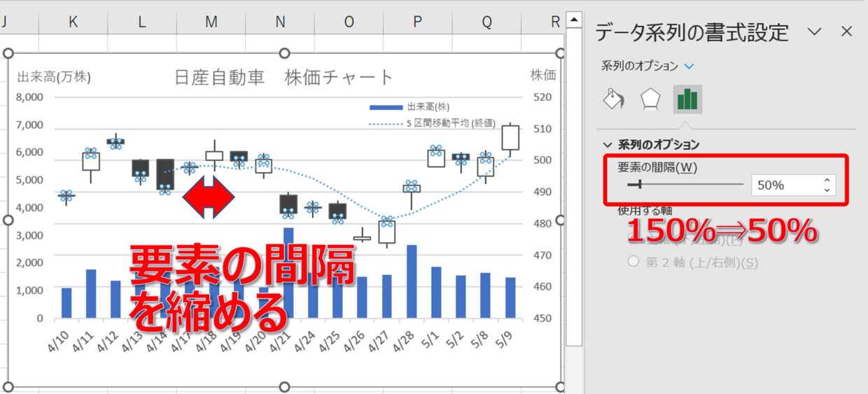Click the 500 right axis label
Image resolution: width=868 pixels, height=394 pixels.
pos(542,160)
